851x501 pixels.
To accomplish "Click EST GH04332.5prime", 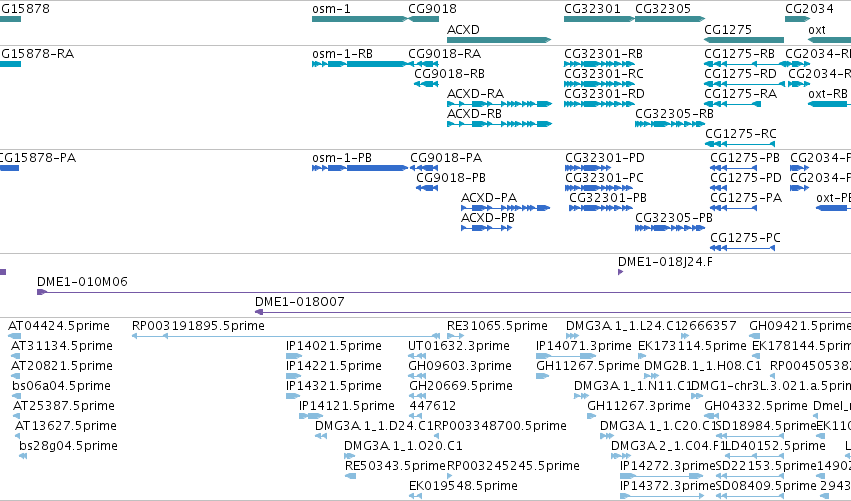I will pyautogui.click(x=714, y=416).
